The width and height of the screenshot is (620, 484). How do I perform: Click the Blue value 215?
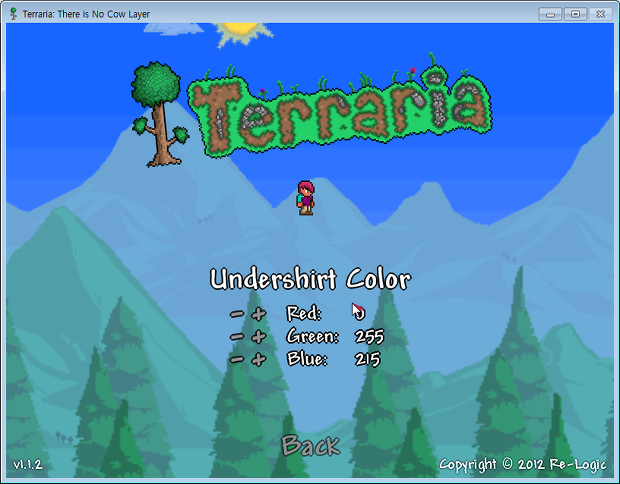[367, 359]
